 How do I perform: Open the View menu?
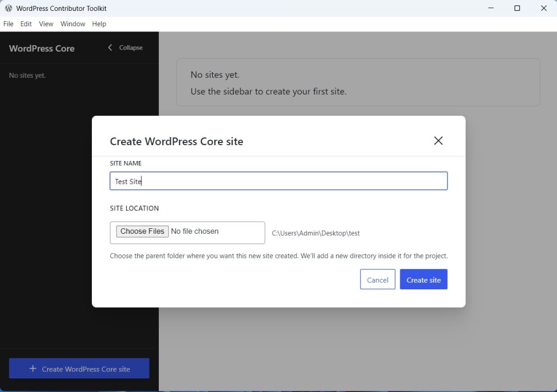tap(46, 23)
